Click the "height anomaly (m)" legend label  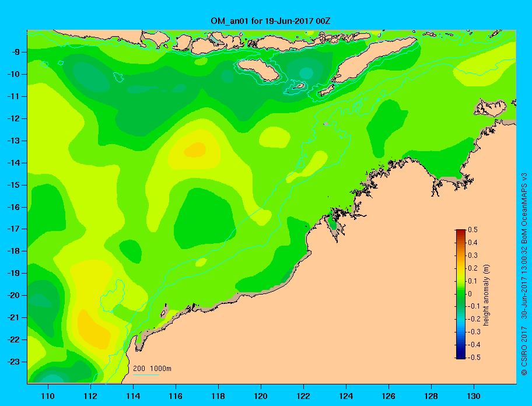[487, 295]
